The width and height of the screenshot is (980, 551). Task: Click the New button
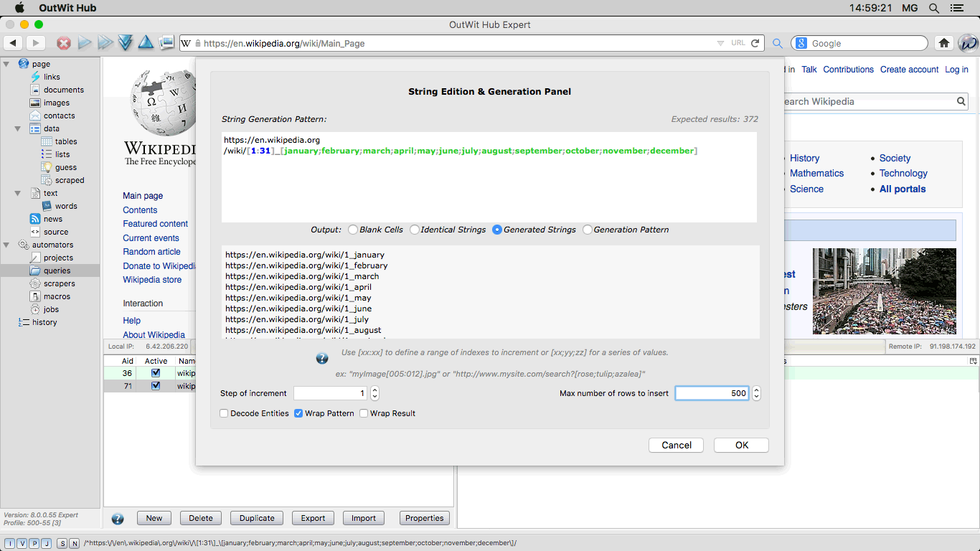154,518
